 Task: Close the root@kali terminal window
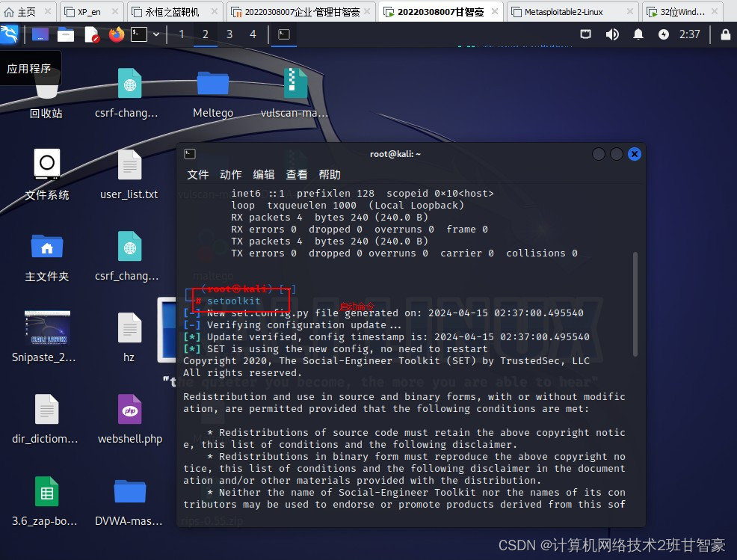pos(635,154)
